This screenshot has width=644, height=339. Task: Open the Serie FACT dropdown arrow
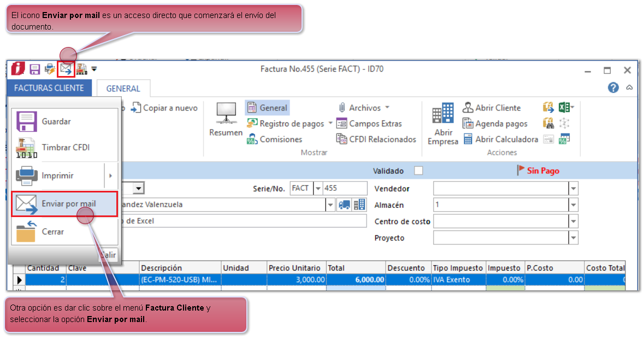318,189
